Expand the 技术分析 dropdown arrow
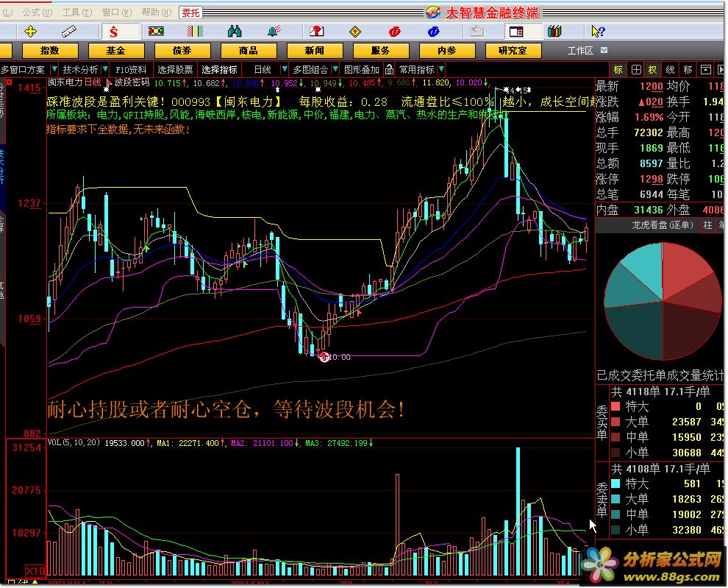 point(105,69)
